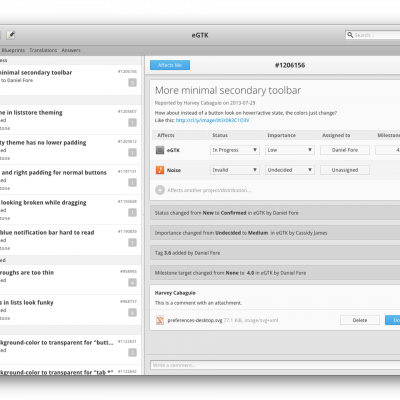400x400 pixels.
Task: Click comment badge on lists look funky bug
Action: click(x=132, y=313)
